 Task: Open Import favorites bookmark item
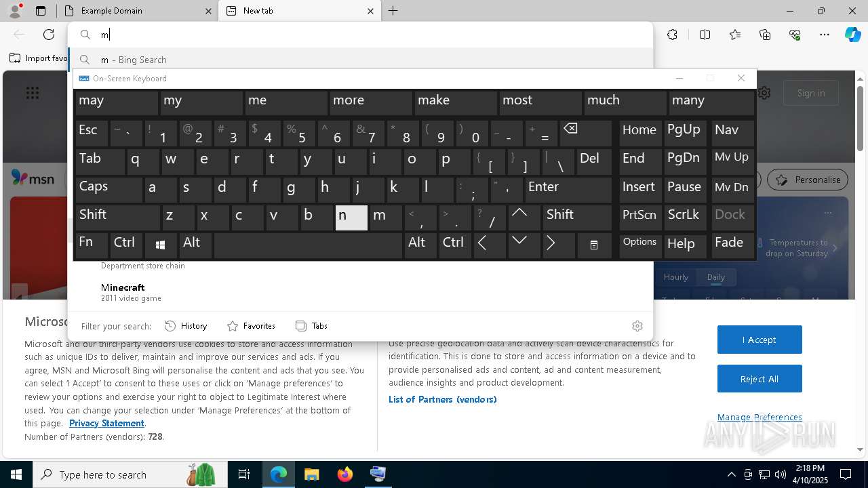[x=39, y=58]
